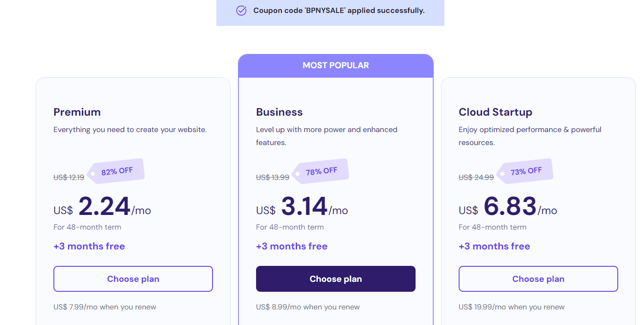Screen dimensions: 644x325
Task: Choose the Premium hosting plan
Action: coord(133,279)
